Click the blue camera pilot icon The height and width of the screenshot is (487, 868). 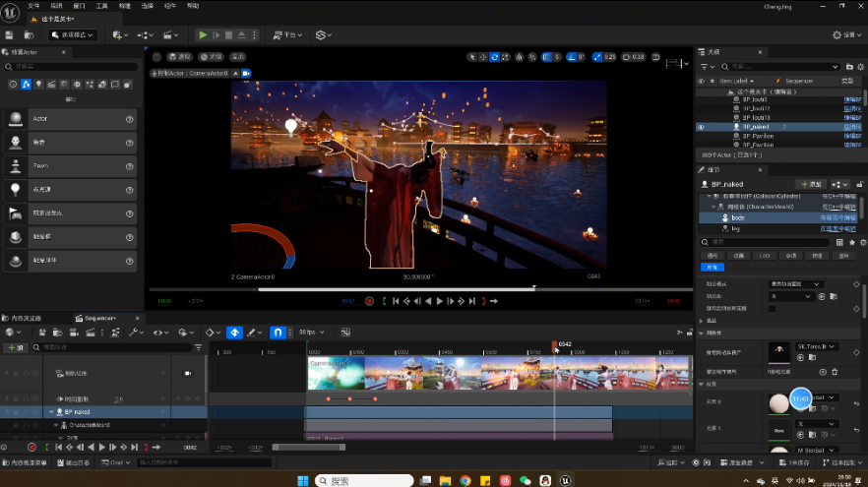[246, 73]
